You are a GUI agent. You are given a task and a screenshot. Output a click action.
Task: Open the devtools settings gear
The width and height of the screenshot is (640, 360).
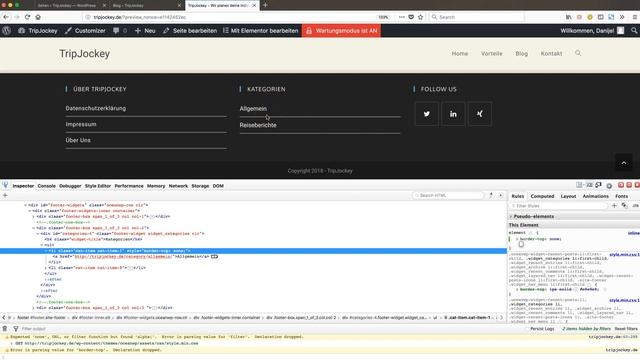609,185
